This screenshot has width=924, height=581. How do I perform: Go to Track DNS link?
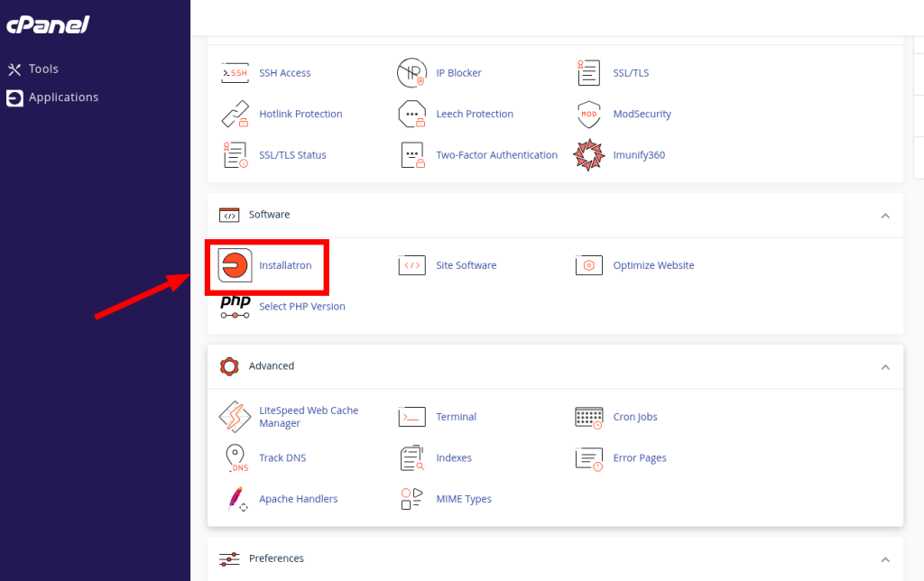click(x=282, y=457)
